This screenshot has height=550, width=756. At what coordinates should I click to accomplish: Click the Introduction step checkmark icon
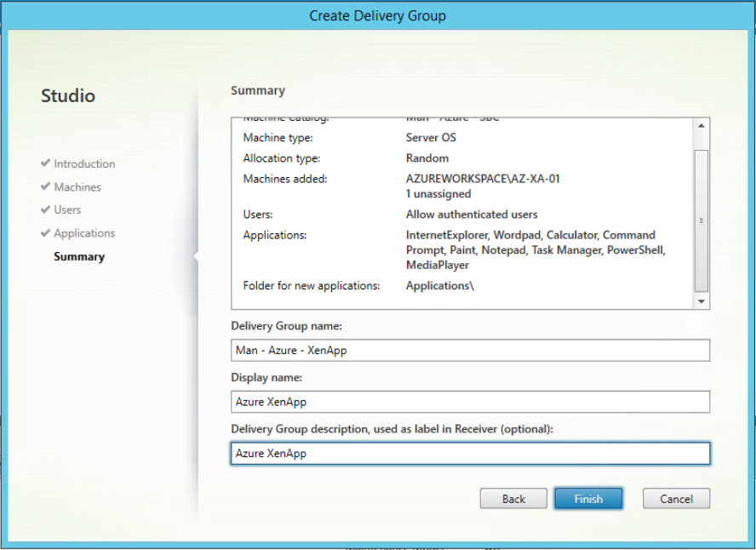coord(45,163)
